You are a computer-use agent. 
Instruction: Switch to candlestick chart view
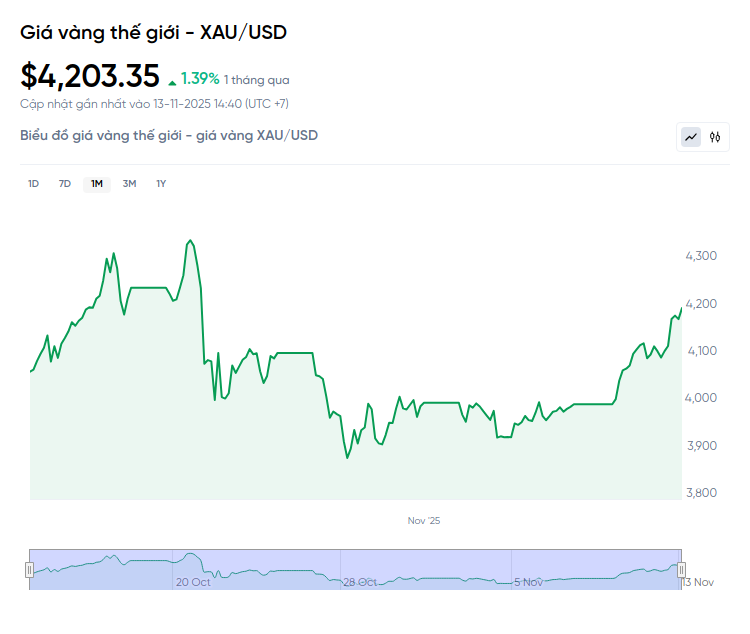pyautogui.click(x=715, y=137)
